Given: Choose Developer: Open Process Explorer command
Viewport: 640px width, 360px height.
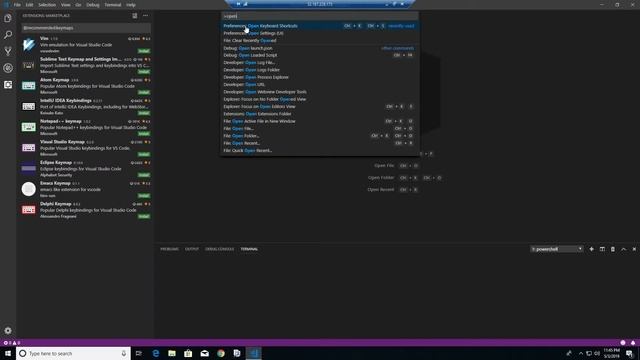Looking at the screenshot, I should pos(320,77).
